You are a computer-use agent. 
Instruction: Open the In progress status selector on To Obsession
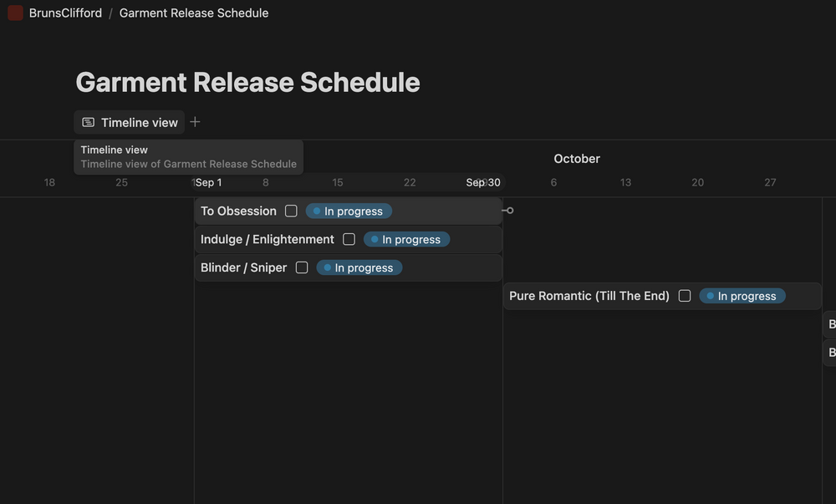(x=349, y=211)
